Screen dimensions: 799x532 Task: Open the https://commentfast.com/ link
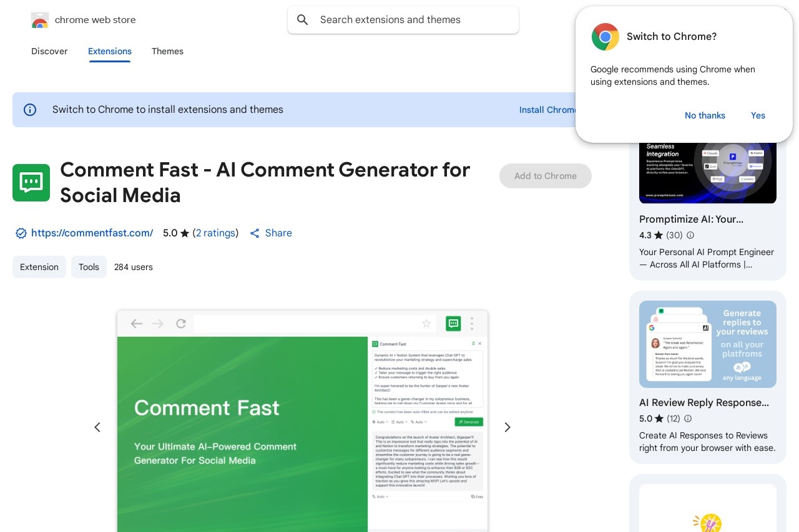pos(92,233)
